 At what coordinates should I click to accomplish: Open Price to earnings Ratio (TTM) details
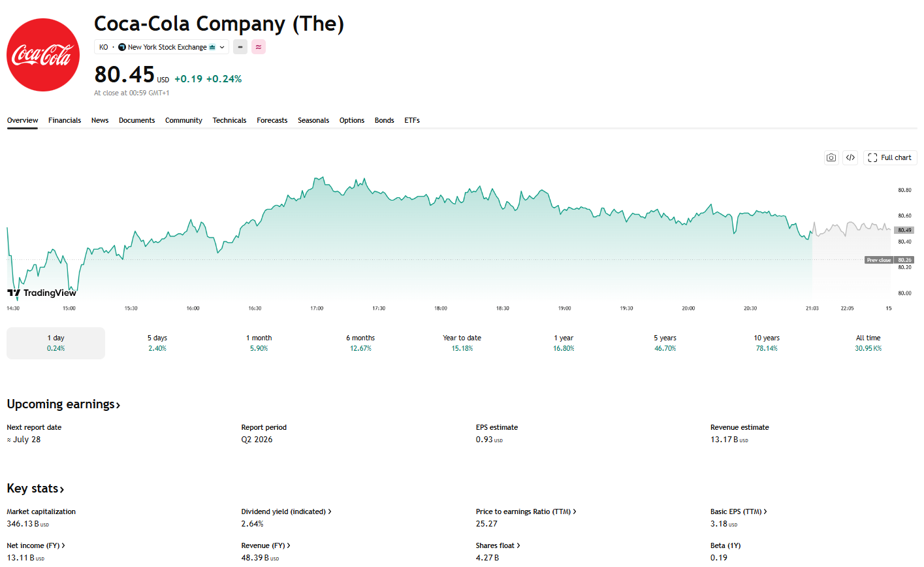(x=526, y=511)
